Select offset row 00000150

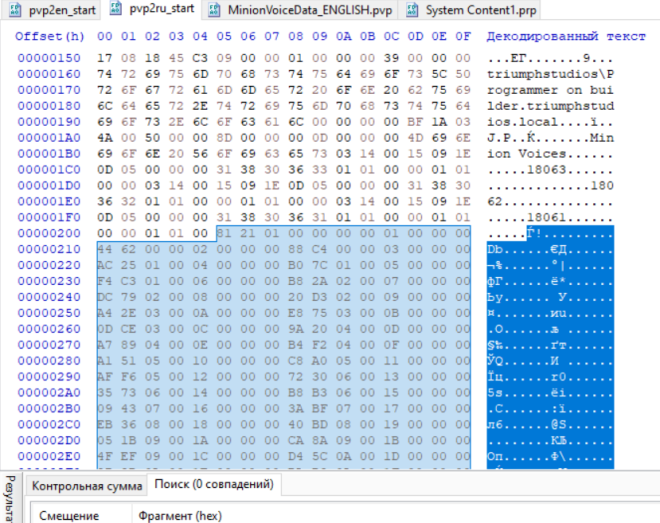[x=49, y=58]
